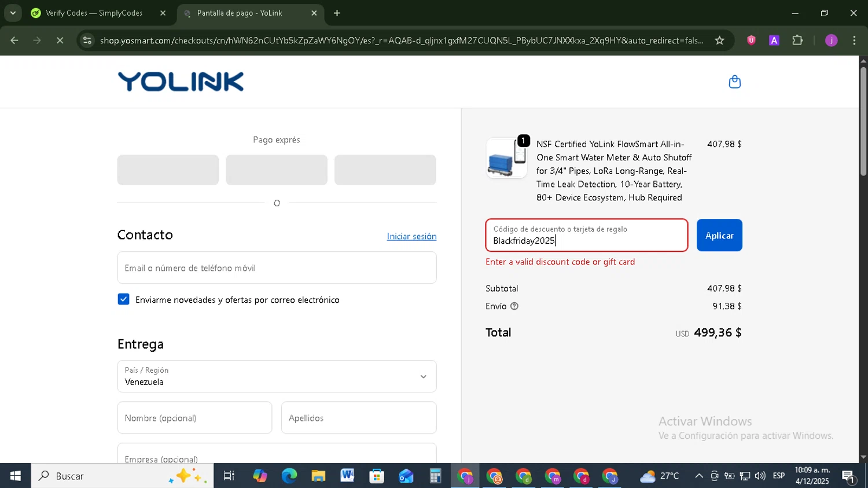Stop loading the page
This screenshot has width=868, height=488.
point(60,41)
